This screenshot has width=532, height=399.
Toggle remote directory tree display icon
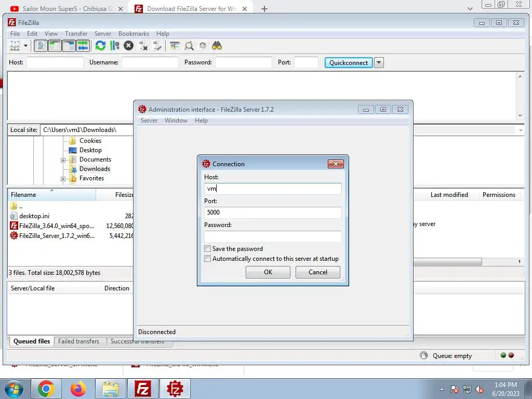pos(69,46)
